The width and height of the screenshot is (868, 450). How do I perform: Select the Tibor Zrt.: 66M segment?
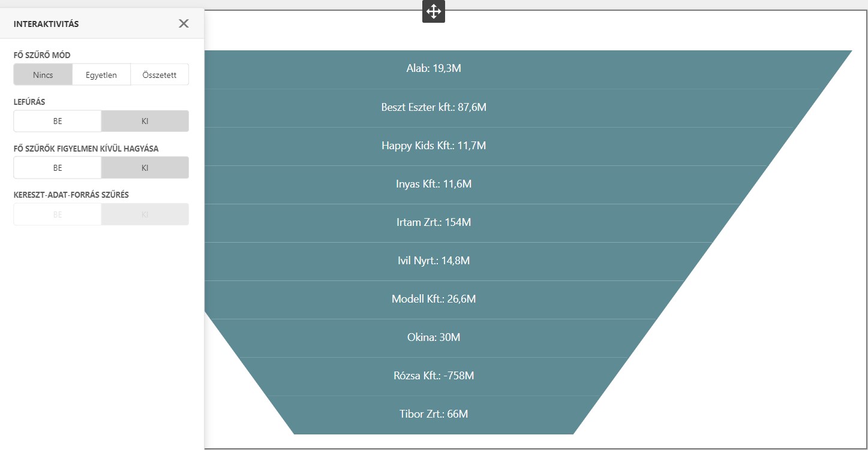click(x=433, y=414)
